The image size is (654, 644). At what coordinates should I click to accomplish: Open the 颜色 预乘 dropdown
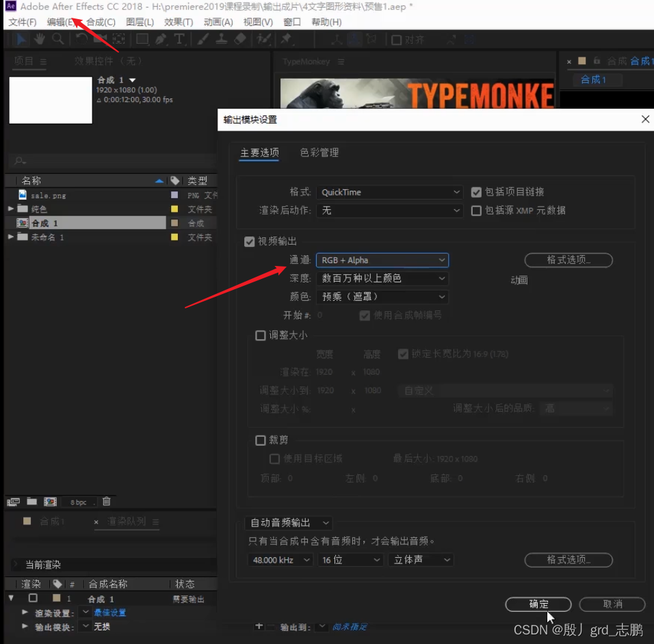point(382,297)
